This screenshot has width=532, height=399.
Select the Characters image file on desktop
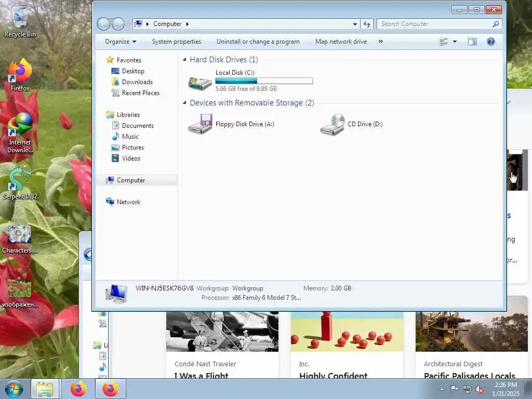click(20, 240)
